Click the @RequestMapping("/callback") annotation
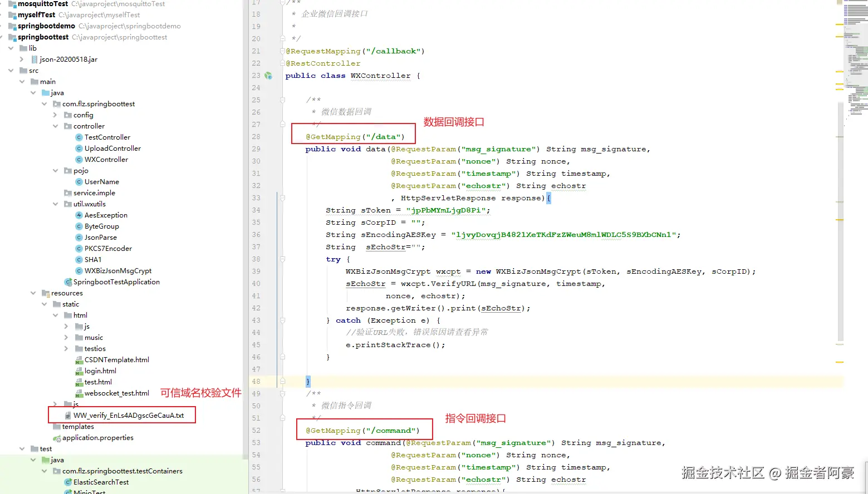This screenshot has height=494, width=868. pyautogui.click(x=355, y=51)
